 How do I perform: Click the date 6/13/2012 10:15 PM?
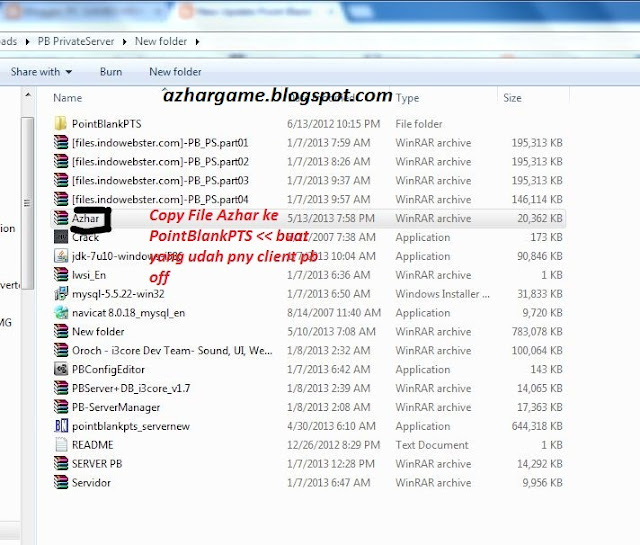pos(333,124)
